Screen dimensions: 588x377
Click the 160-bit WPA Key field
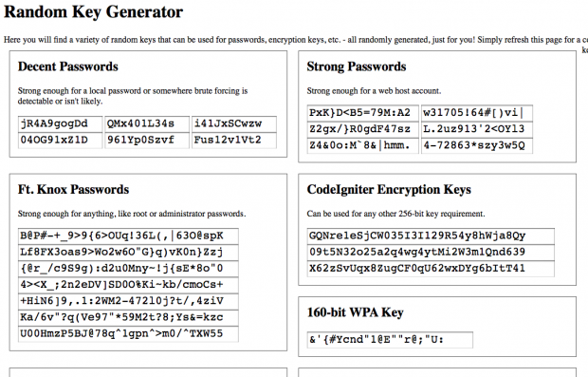390,340
